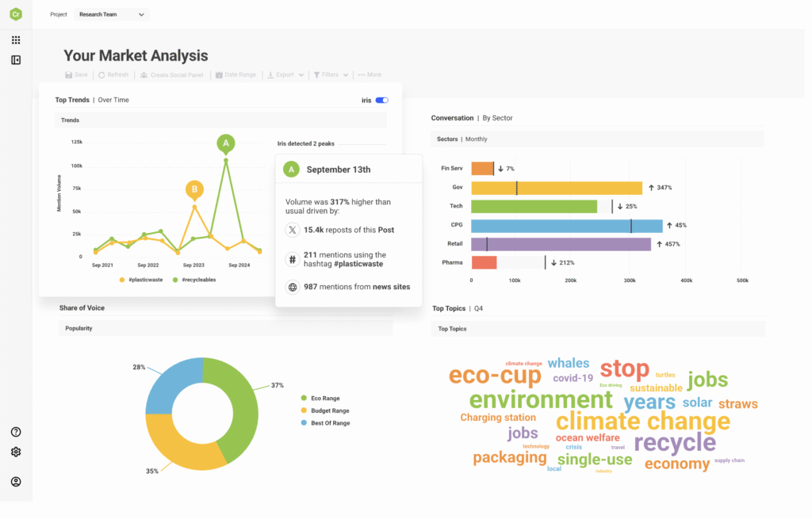Click Gov up arrow 347% indicator
Screen dimensions: 812x519
tap(661, 188)
